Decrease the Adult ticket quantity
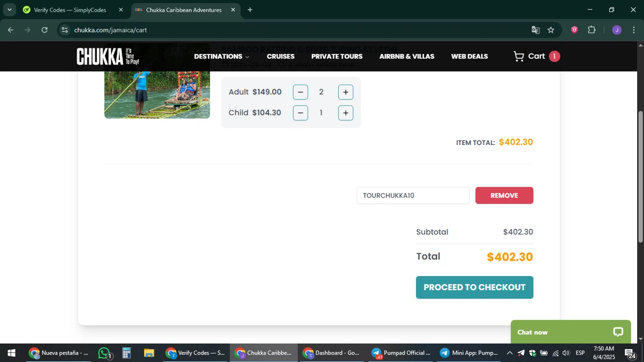 tap(301, 92)
